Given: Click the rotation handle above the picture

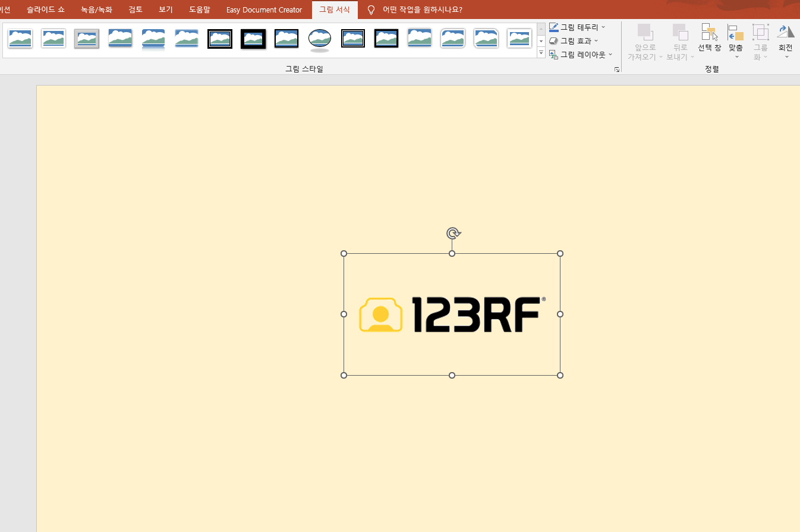Looking at the screenshot, I should point(452,233).
